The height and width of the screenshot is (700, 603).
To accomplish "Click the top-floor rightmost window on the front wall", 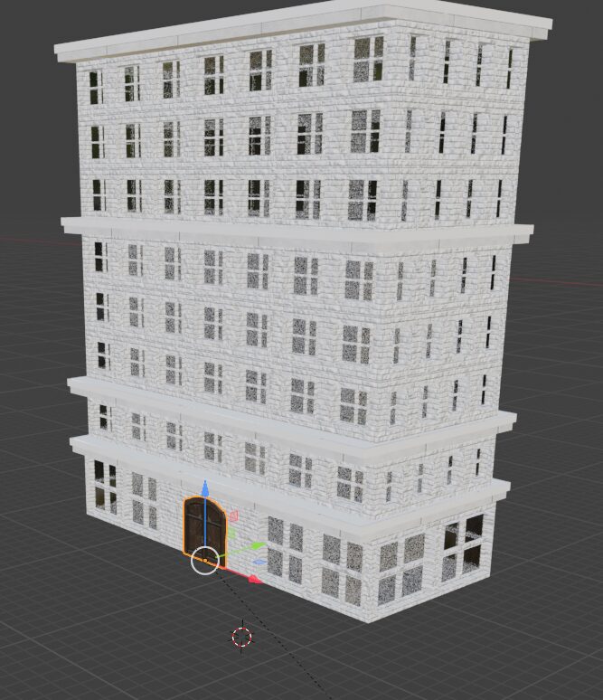I will pyautogui.click(x=368, y=60).
